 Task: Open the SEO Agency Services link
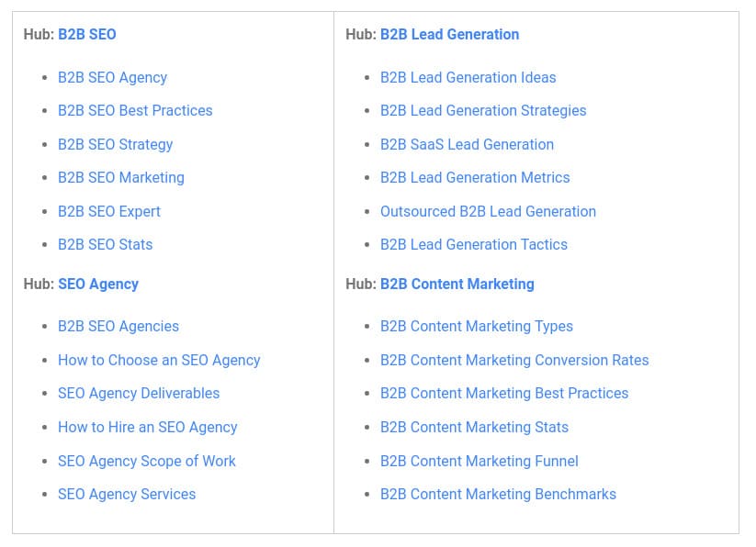pos(127,494)
